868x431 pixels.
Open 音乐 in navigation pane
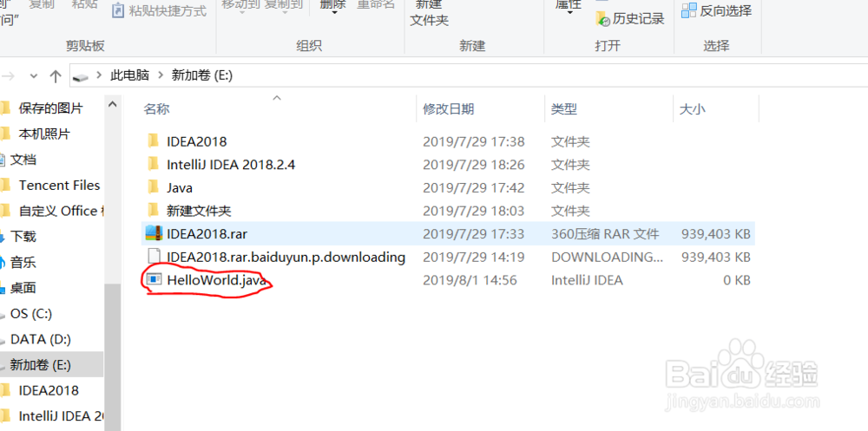(23, 262)
